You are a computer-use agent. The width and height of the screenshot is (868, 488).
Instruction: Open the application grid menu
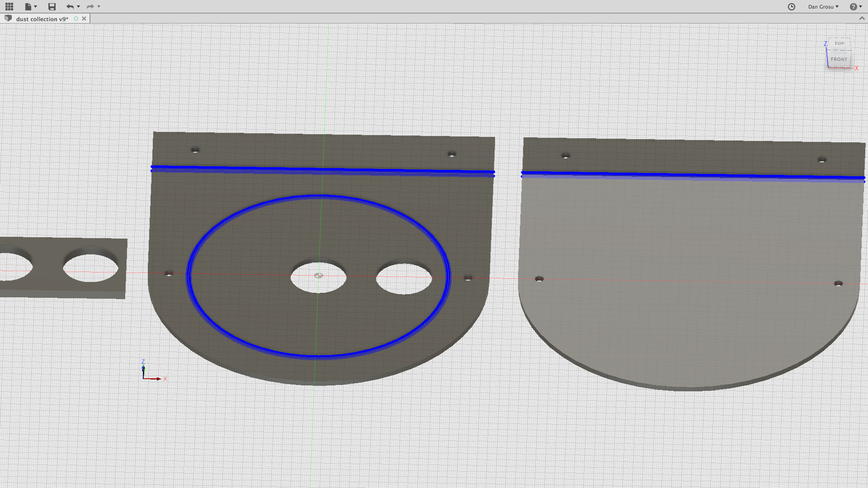(9, 6)
